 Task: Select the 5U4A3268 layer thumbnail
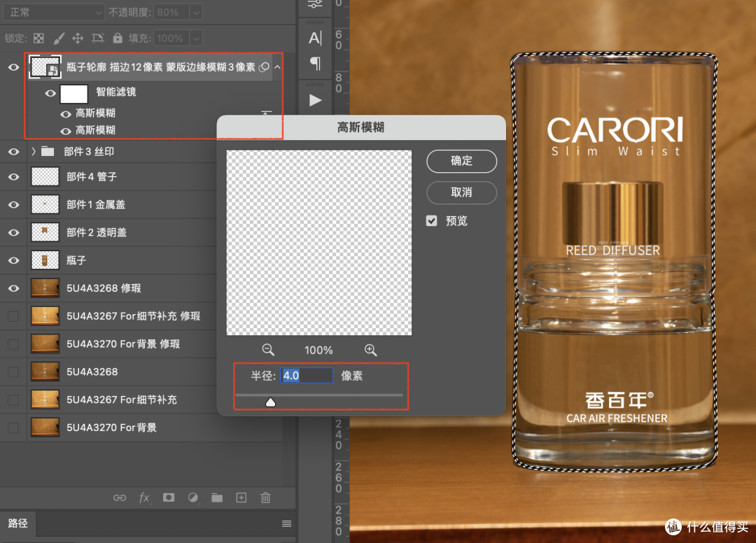click(x=45, y=372)
